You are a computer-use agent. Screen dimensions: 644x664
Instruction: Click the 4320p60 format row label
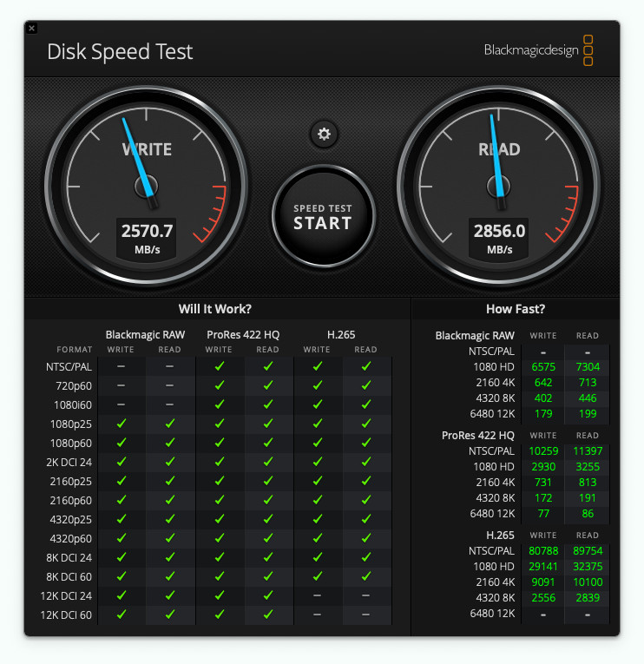coord(70,539)
